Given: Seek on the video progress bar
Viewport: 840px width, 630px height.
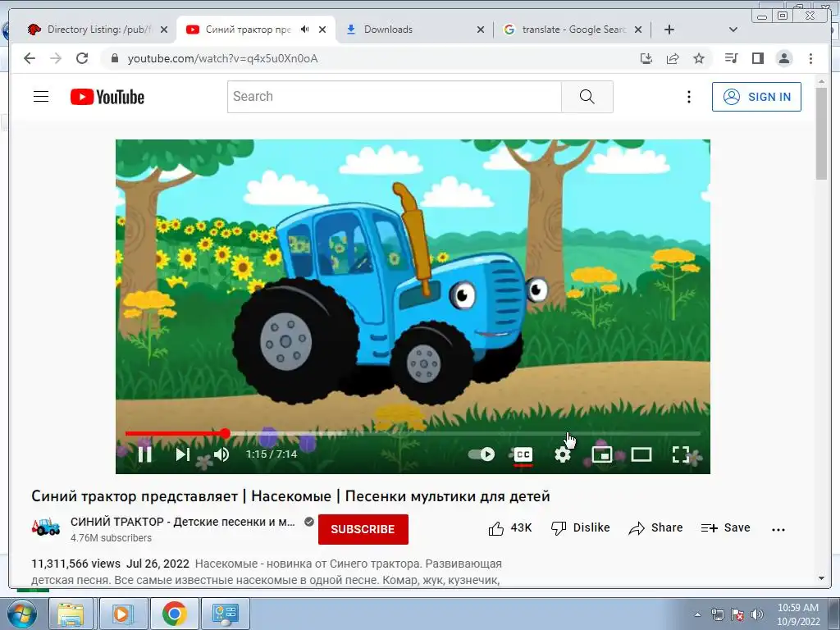Looking at the screenshot, I should point(413,433).
